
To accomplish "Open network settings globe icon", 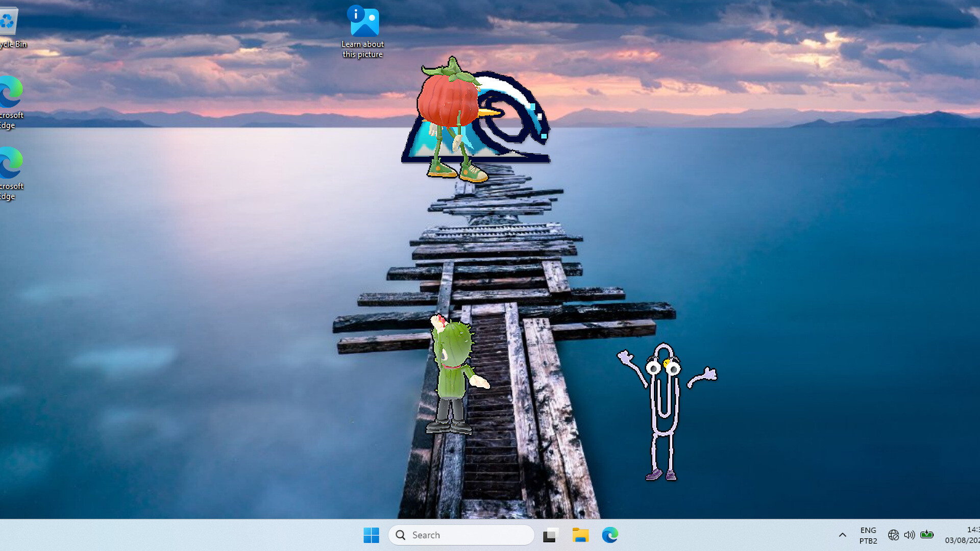I will (x=893, y=535).
